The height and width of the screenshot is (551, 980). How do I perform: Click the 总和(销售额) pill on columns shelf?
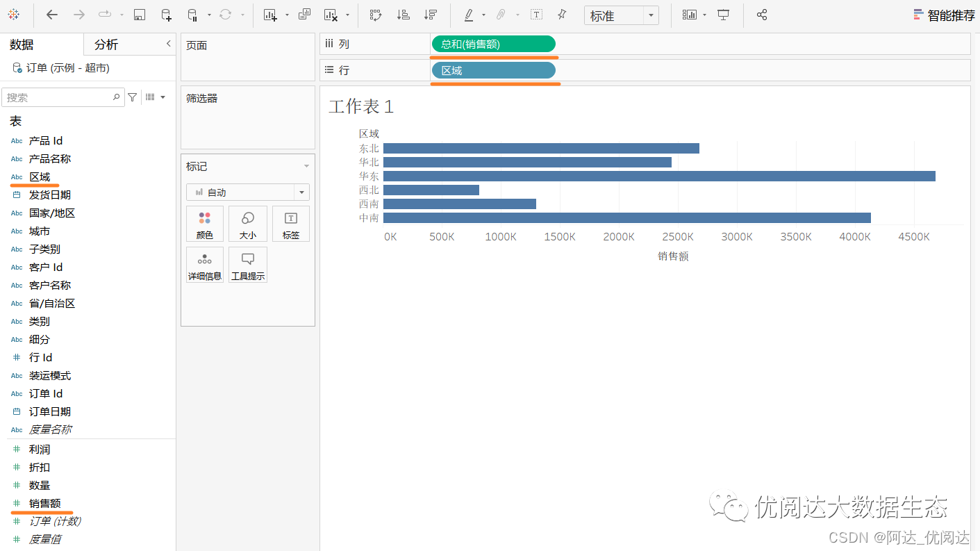pyautogui.click(x=494, y=44)
